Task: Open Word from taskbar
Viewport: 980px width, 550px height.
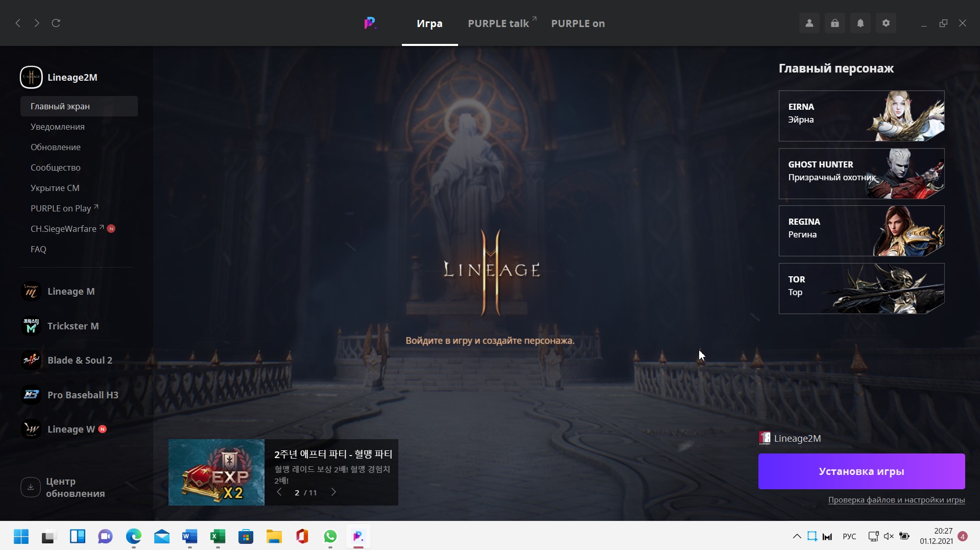Action: pos(189,536)
